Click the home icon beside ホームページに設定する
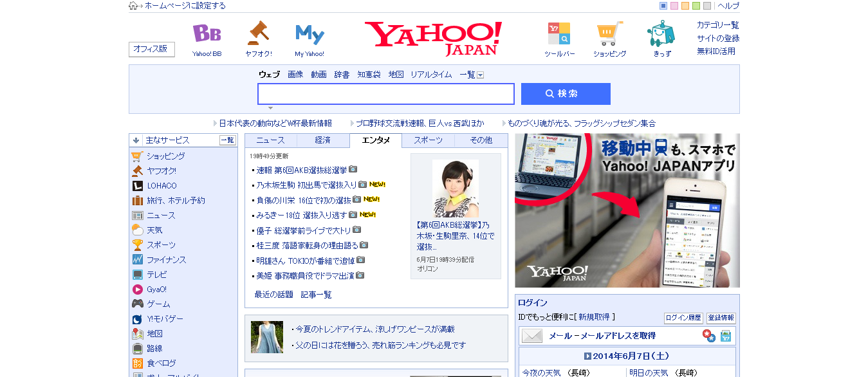868x377 pixels. tap(133, 6)
